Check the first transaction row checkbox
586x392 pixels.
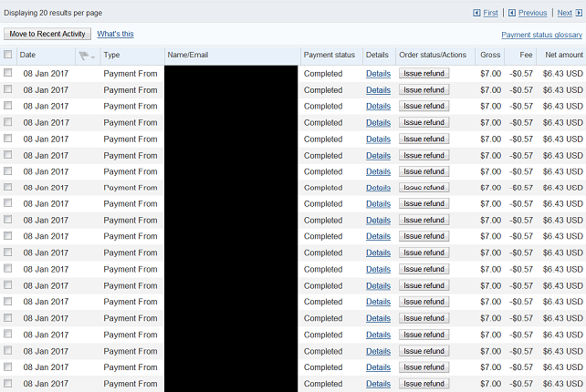pos(8,73)
